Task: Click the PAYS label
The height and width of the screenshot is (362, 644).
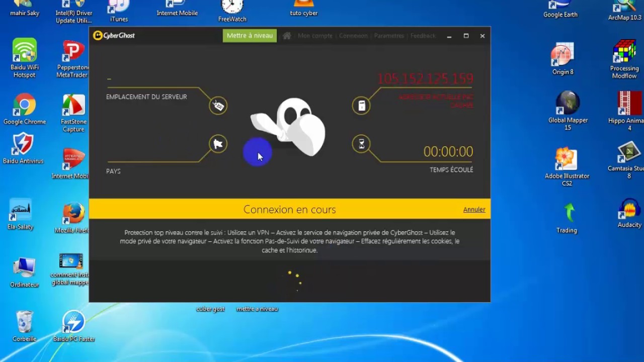Action: [113, 171]
